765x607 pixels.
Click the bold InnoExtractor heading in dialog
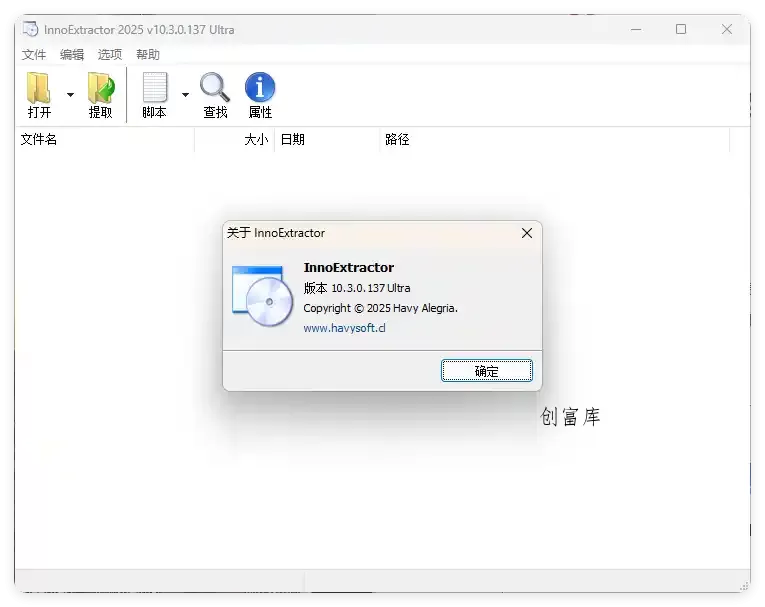tap(349, 267)
